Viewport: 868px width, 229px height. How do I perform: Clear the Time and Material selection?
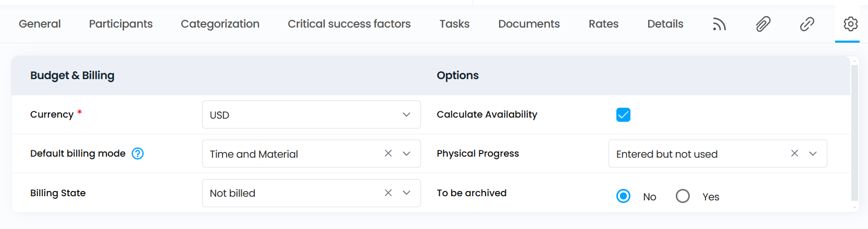coord(388,154)
